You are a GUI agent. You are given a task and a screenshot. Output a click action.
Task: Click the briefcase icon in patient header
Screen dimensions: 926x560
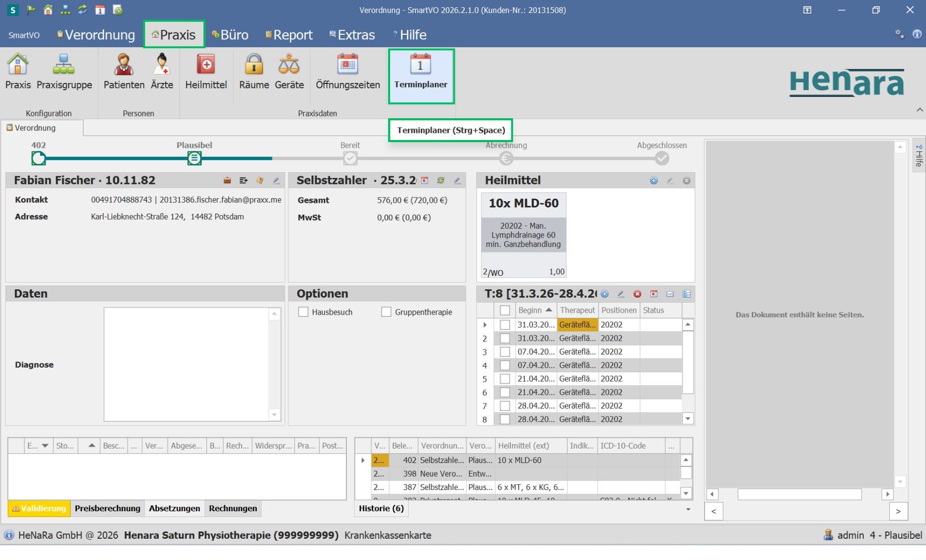[227, 180]
